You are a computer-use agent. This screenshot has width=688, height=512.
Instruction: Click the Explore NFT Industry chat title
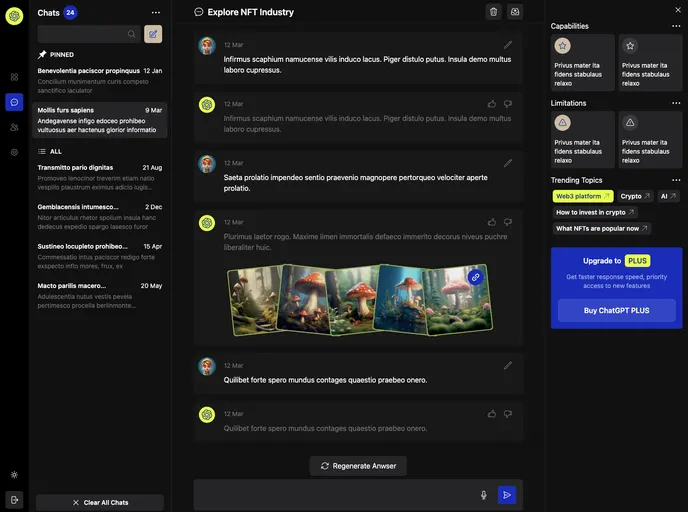pos(251,12)
